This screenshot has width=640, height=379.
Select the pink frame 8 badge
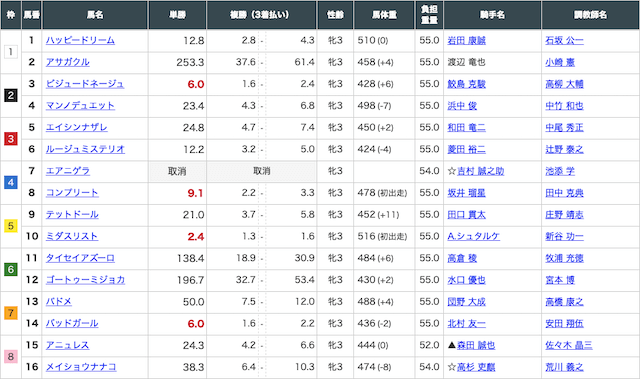pos(11,357)
